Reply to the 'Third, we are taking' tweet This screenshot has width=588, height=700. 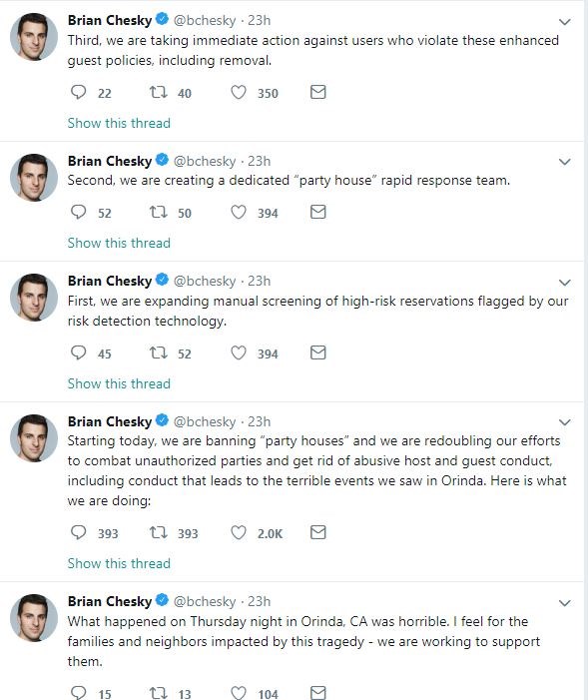(79, 92)
